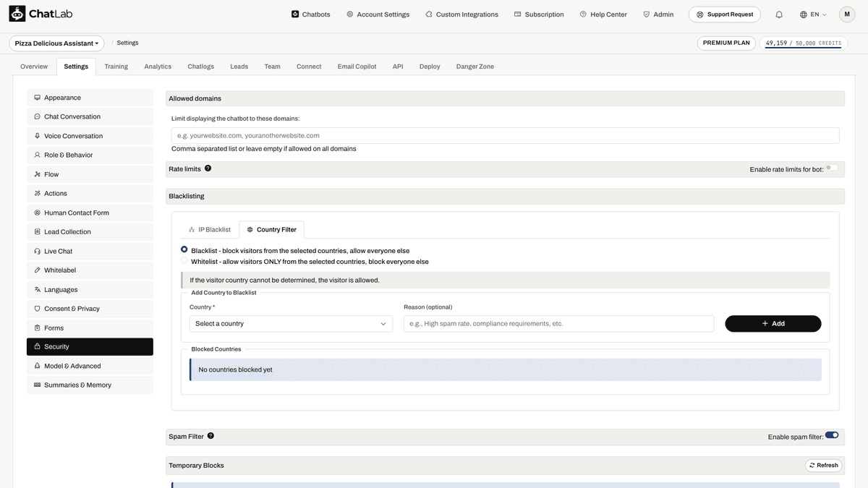Switch to the Overview tab
This screenshot has width=868, height=488.
(x=34, y=67)
